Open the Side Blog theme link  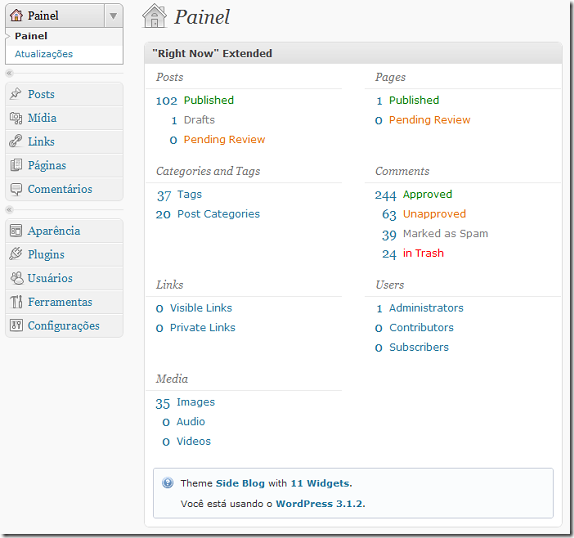click(240, 483)
